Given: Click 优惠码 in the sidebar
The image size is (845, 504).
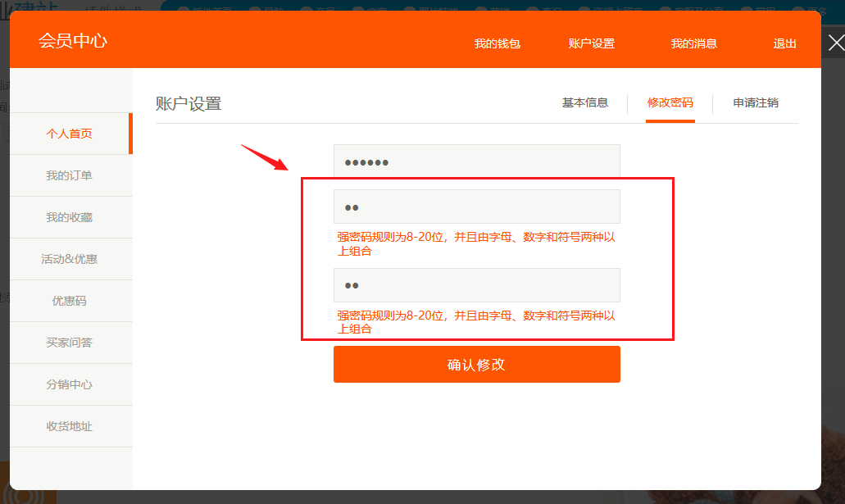Looking at the screenshot, I should 70,301.
